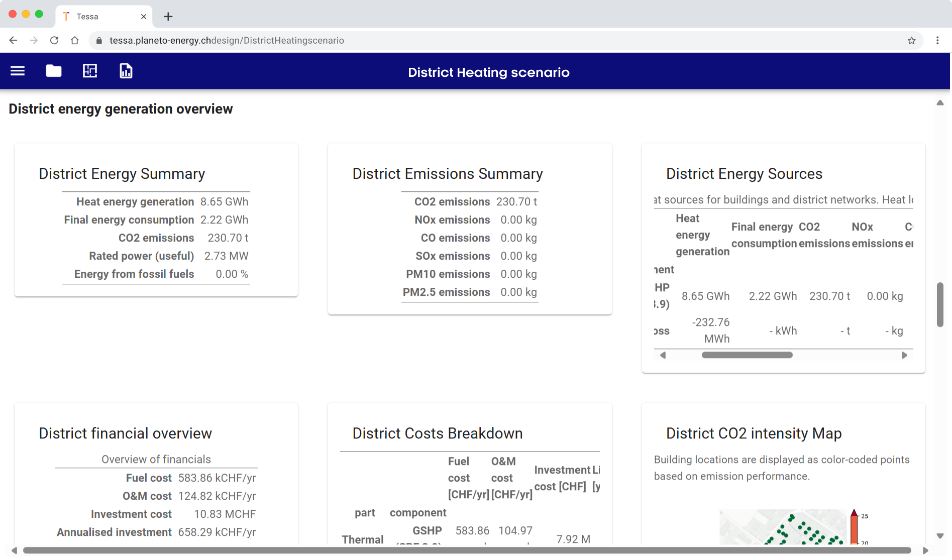
Task: Close the Tessa browser tab
Action: click(x=144, y=17)
